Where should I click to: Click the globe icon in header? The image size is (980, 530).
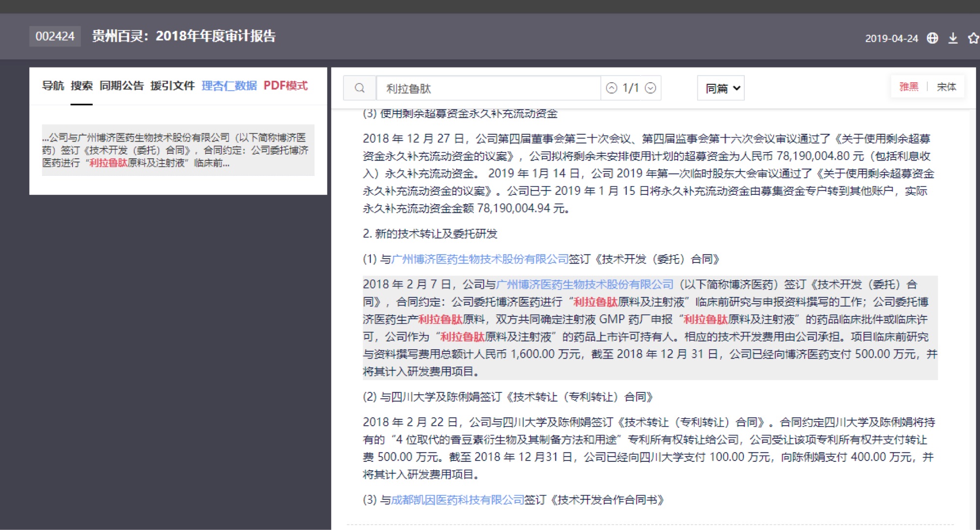pyautogui.click(x=932, y=38)
